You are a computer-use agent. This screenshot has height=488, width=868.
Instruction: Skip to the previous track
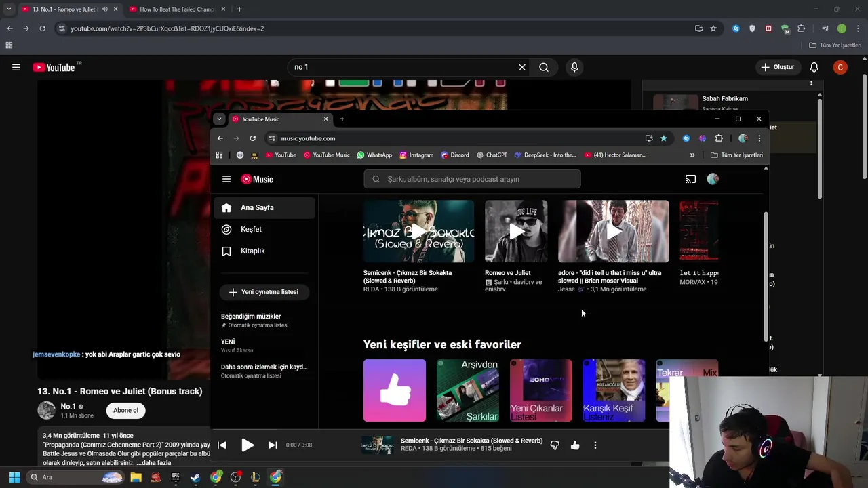[222, 445]
